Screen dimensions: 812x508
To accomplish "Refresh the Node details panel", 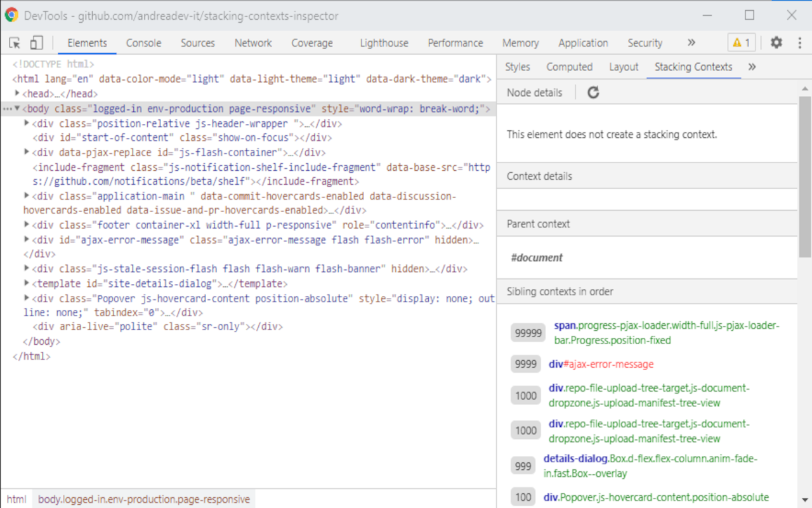I will [x=593, y=92].
